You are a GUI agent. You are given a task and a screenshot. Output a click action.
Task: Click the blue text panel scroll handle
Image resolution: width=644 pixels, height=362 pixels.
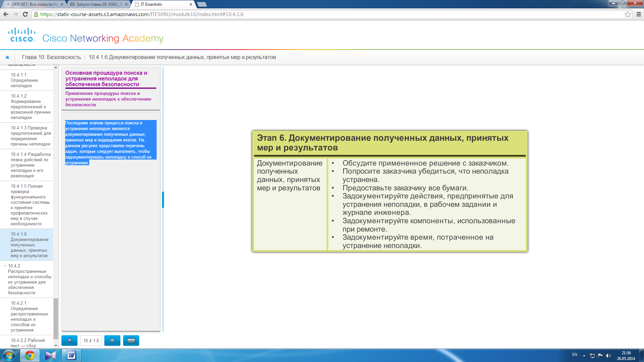[163, 200]
